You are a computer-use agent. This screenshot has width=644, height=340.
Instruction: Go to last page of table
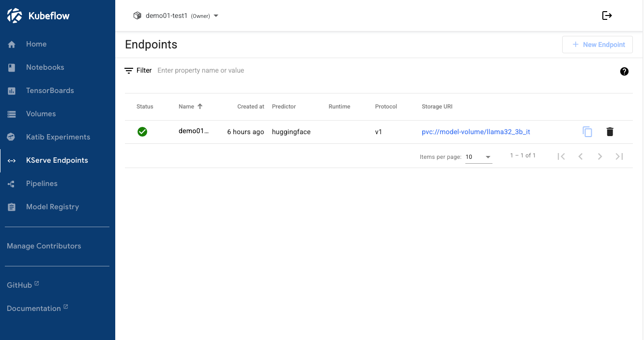click(619, 156)
